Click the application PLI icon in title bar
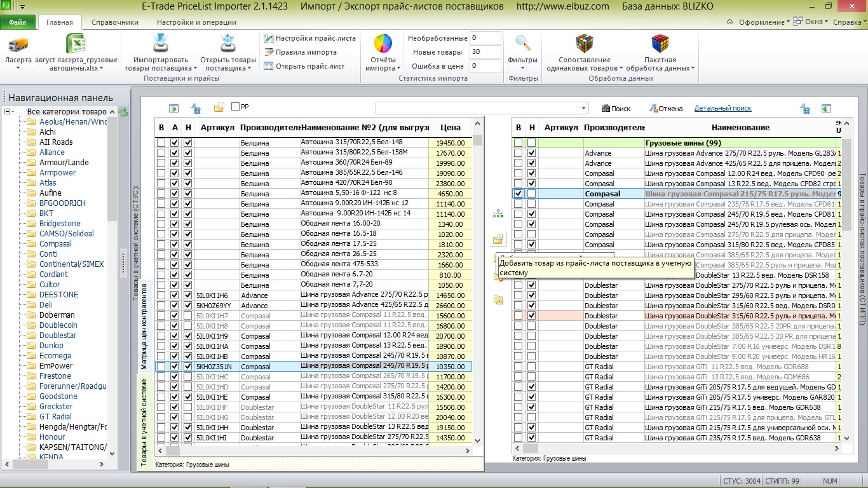Image resolution: width=868 pixels, height=488 pixels. click(x=6, y=6)
